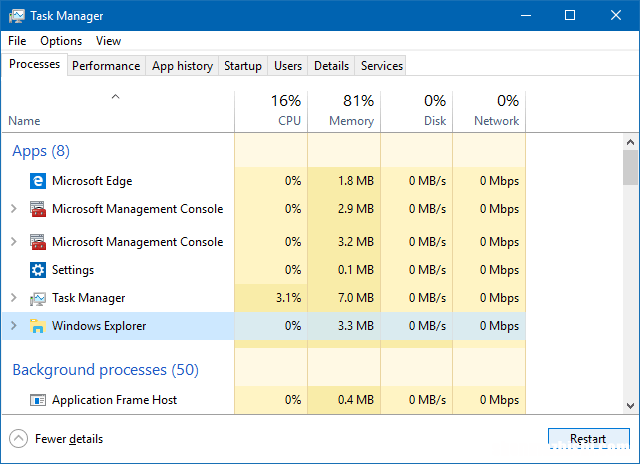This screenshot has width=640, height=464.
Task: Click the Fewer details link
Action: coord(69,439)
